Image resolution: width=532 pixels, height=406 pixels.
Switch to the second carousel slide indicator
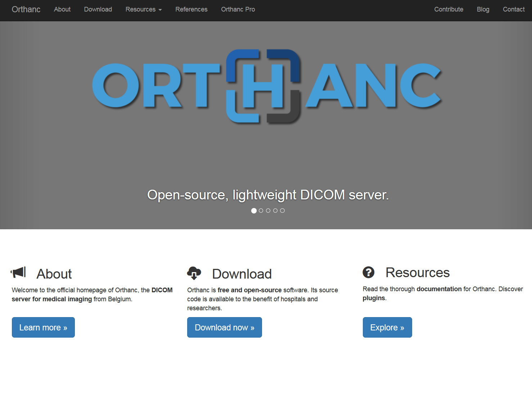(261, 211)
